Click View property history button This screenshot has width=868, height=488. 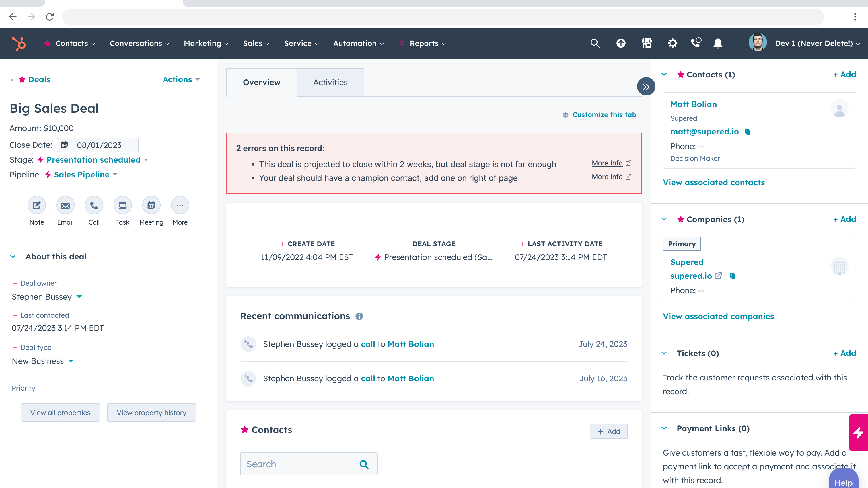pos(151,413)
